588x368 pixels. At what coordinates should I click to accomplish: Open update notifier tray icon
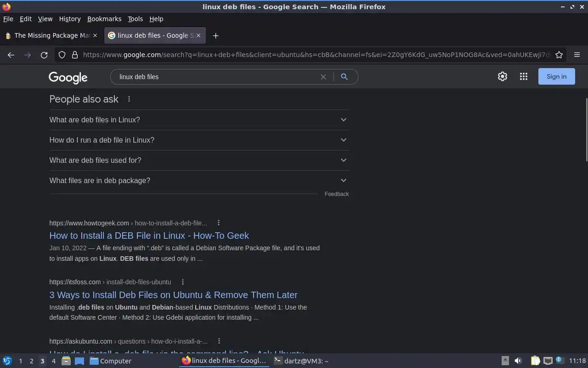click(x=559, y=360)
